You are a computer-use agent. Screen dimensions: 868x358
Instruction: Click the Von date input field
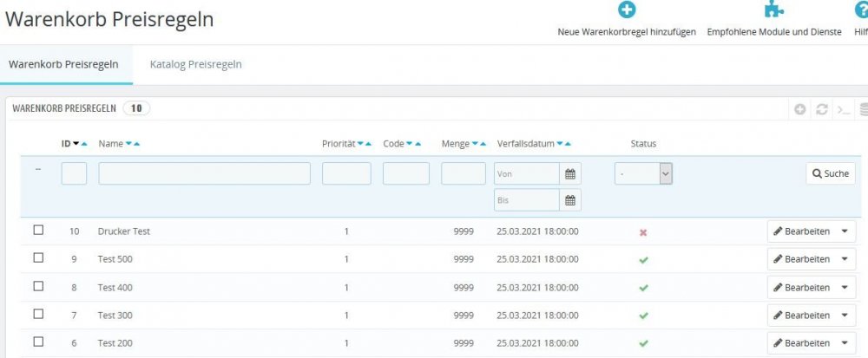tap(527, 174)
